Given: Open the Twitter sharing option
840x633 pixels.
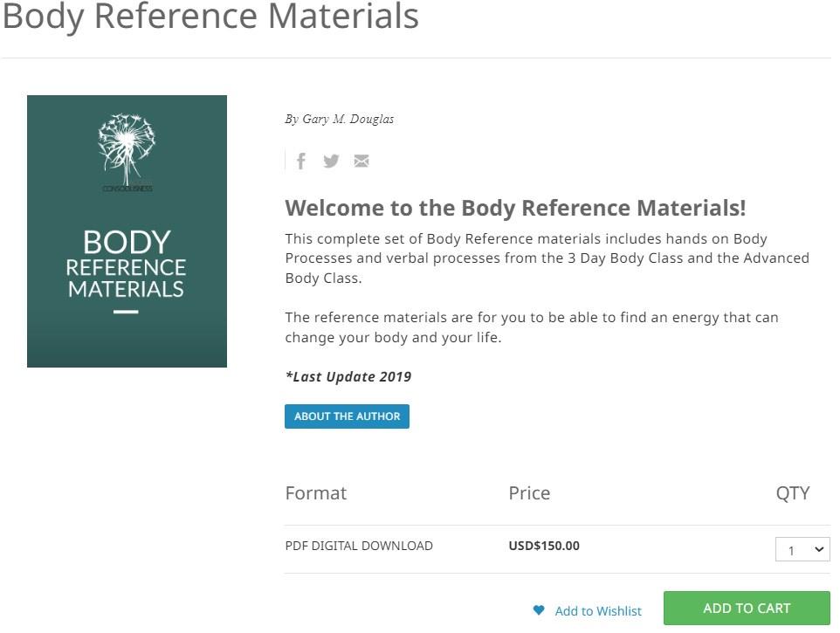Looking at the screenshot, I should (331, 161).
